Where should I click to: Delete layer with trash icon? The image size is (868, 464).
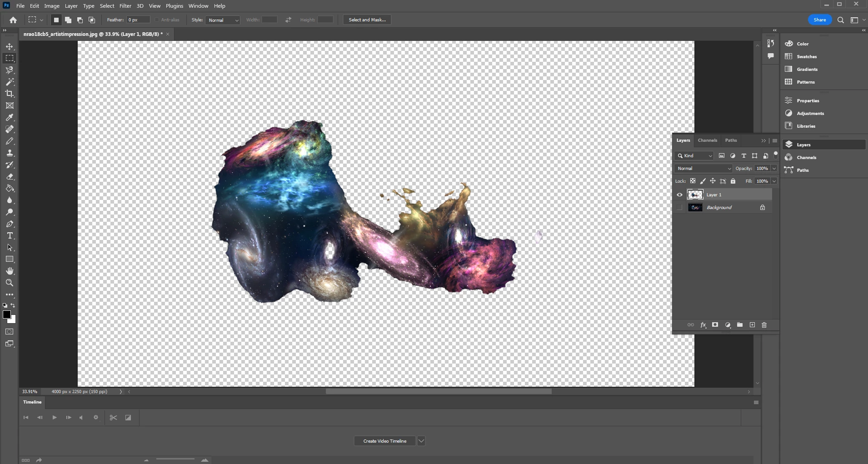[764, 325]
